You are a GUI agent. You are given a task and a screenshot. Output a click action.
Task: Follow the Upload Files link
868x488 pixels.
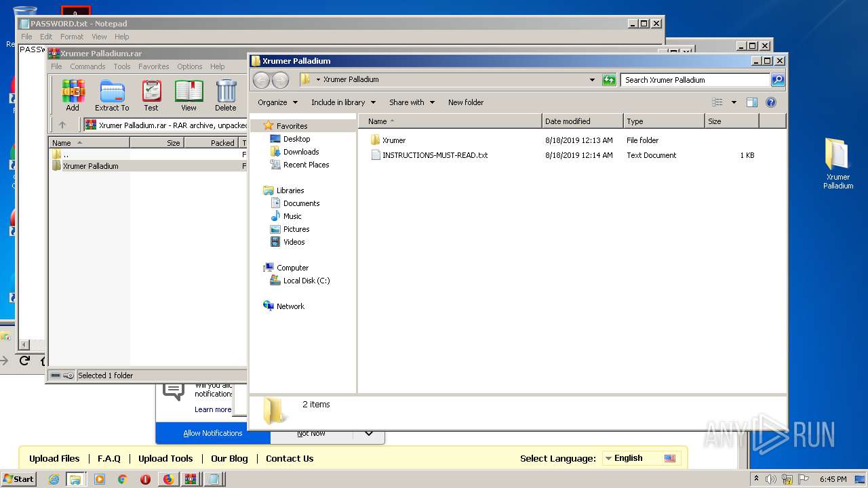pos(54,458)
